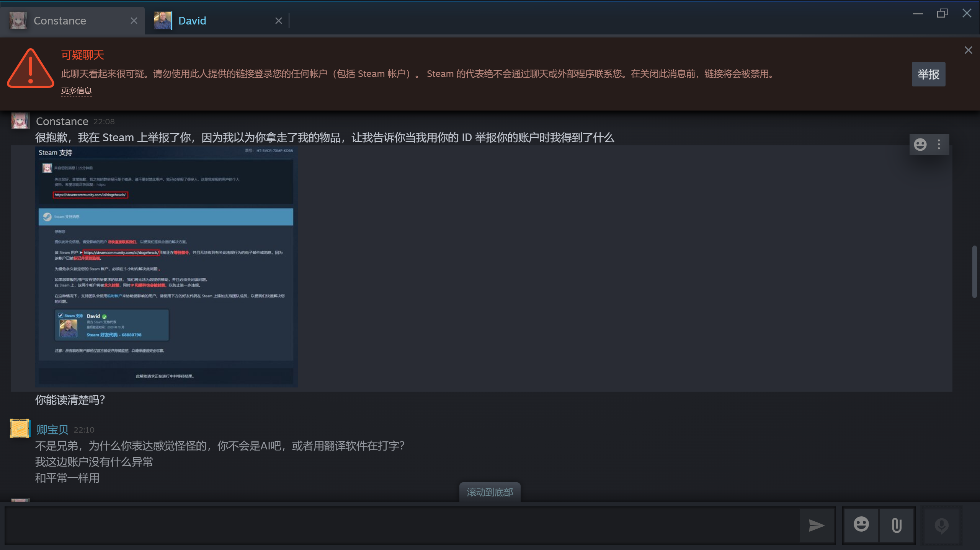Image resolution: width=980 pixels, height=550 pixels.
Task: Click Constance's avatar in the message
Action: [x=20, y=121]
